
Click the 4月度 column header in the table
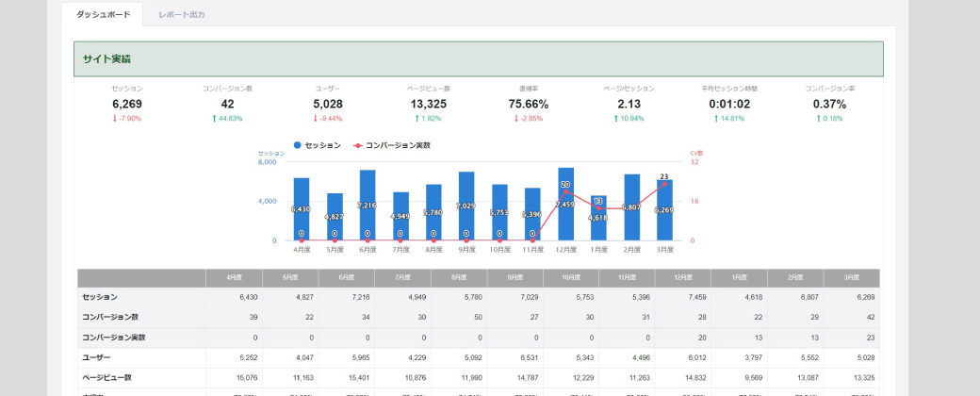coord(234,278)
